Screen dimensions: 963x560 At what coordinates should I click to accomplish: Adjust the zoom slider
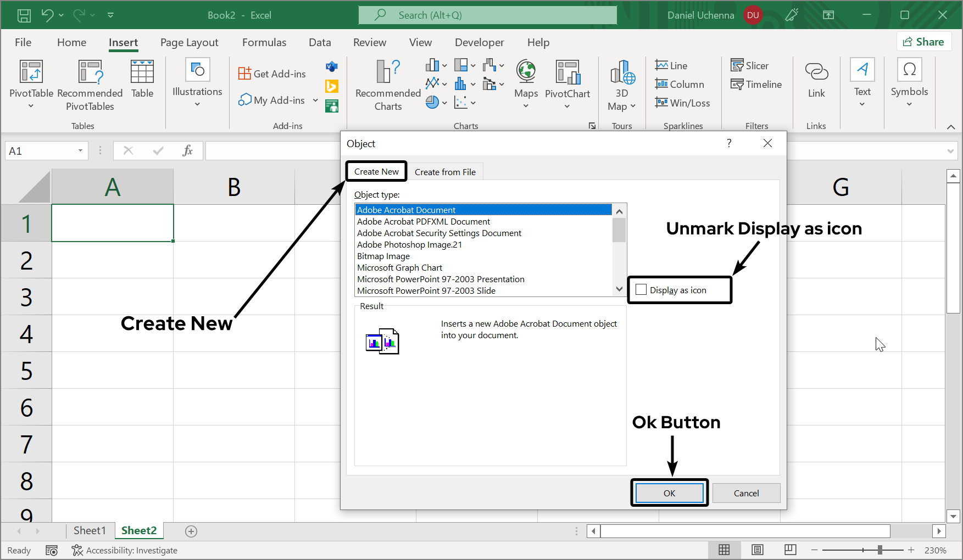(x=879, y=550)
